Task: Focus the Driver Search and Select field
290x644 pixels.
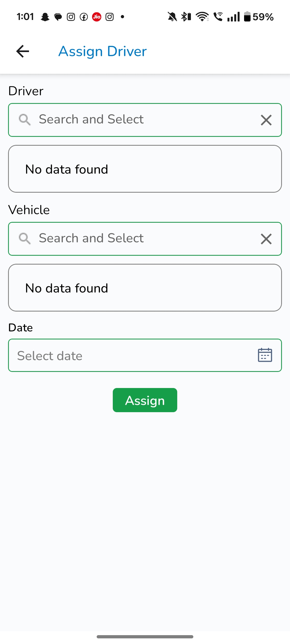Action: point(145,120)
